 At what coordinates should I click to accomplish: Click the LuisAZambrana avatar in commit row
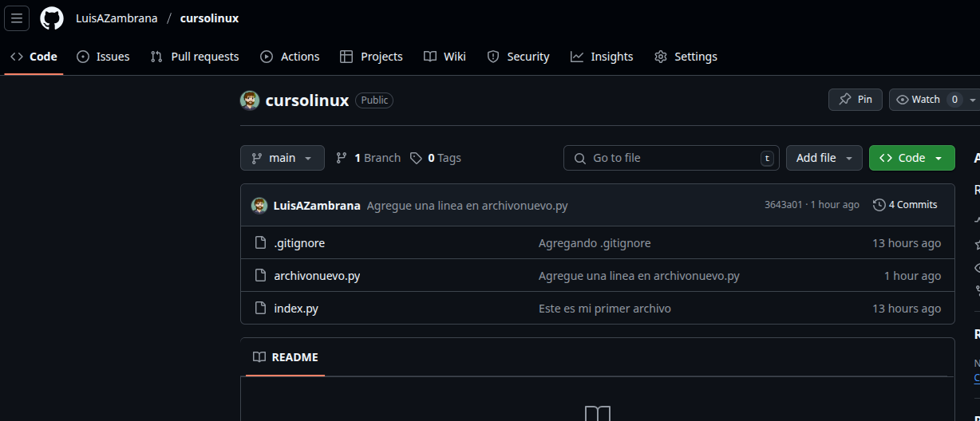coord(259,206)
